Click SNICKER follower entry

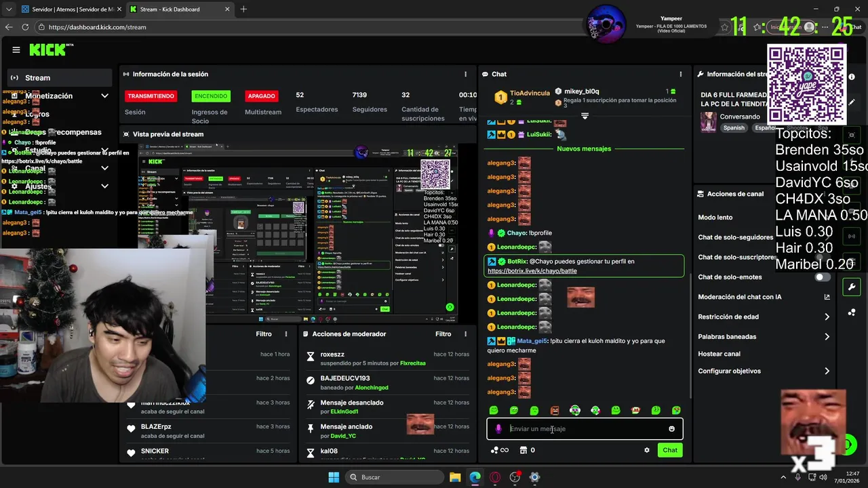point(208,453)
